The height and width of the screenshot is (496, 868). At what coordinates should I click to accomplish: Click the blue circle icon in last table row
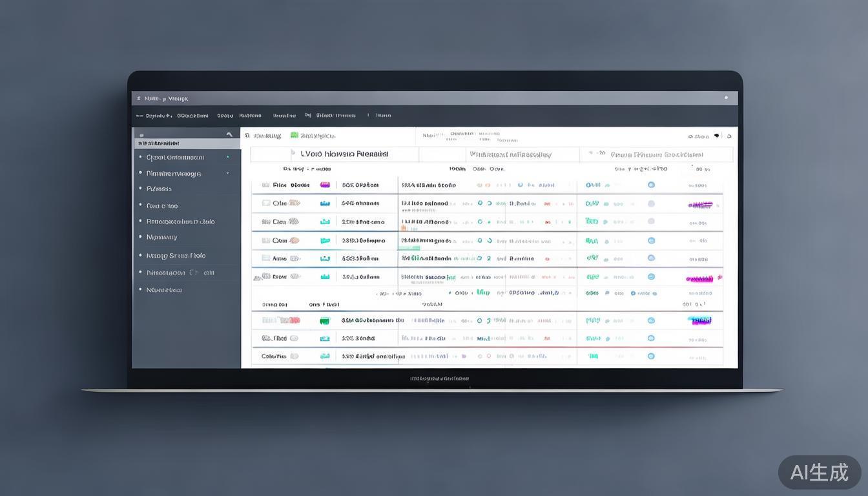pos(651,356)
